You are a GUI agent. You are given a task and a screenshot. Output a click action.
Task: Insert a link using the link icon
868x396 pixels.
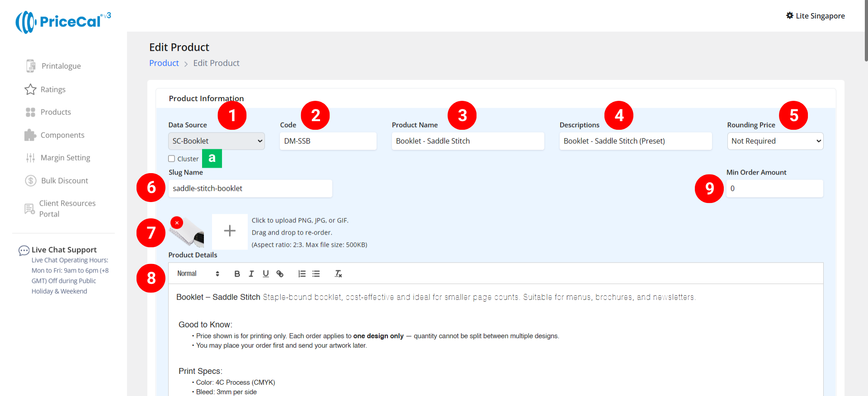point(280,274)
